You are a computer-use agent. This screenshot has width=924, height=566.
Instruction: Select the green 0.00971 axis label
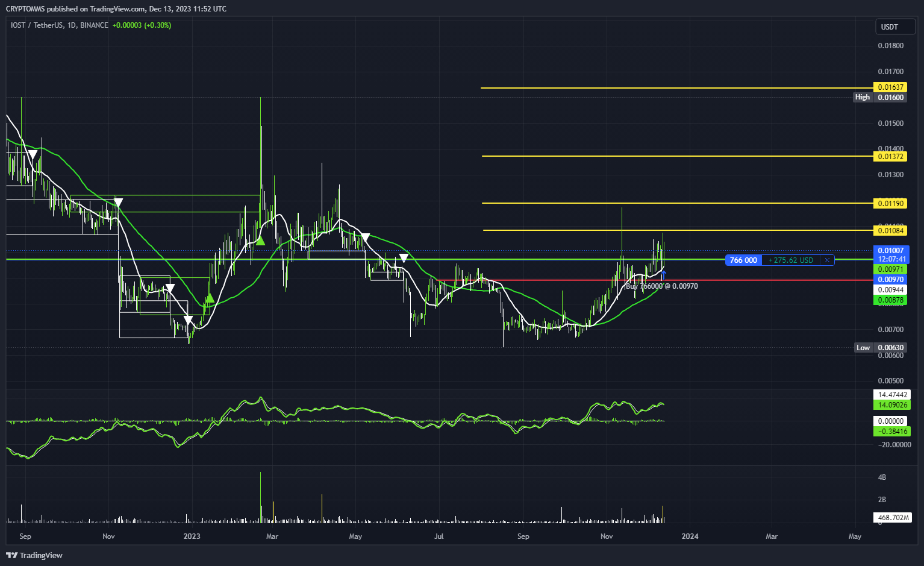click(x=890, y=269)
